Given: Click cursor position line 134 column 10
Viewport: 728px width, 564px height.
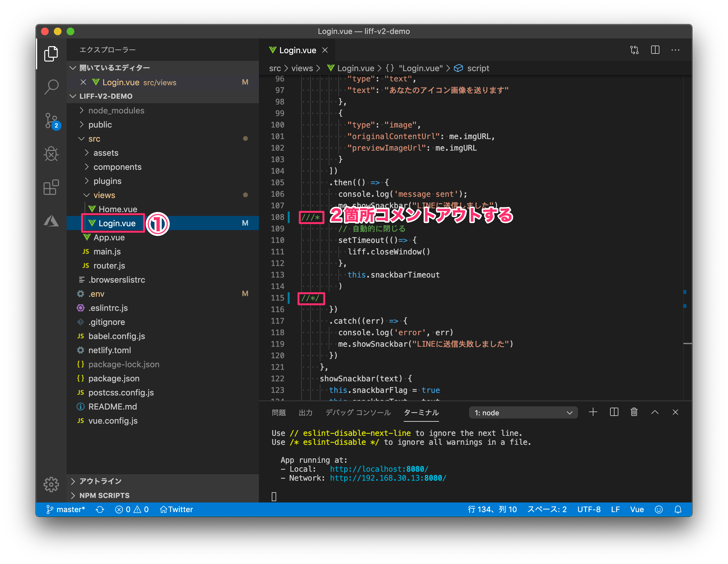Looking at the screenshot, I should tap(492, 509).
